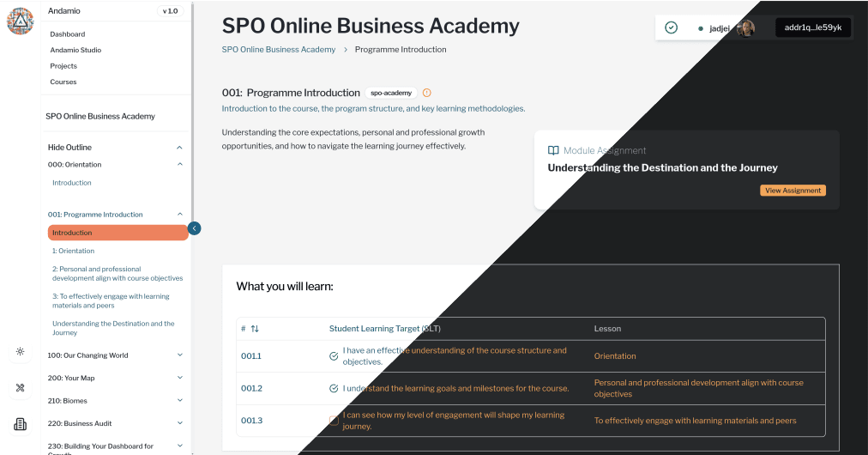Click the Student Learning Target column header
Image resolution: width=868 pixels, height=455 pixels.
click(385, 329)
